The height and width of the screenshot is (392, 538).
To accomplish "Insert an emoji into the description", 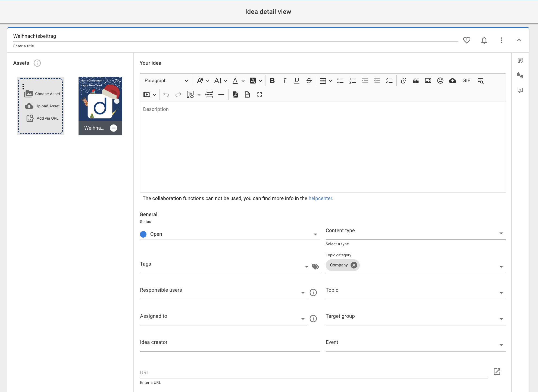I will tap(440, 80).
